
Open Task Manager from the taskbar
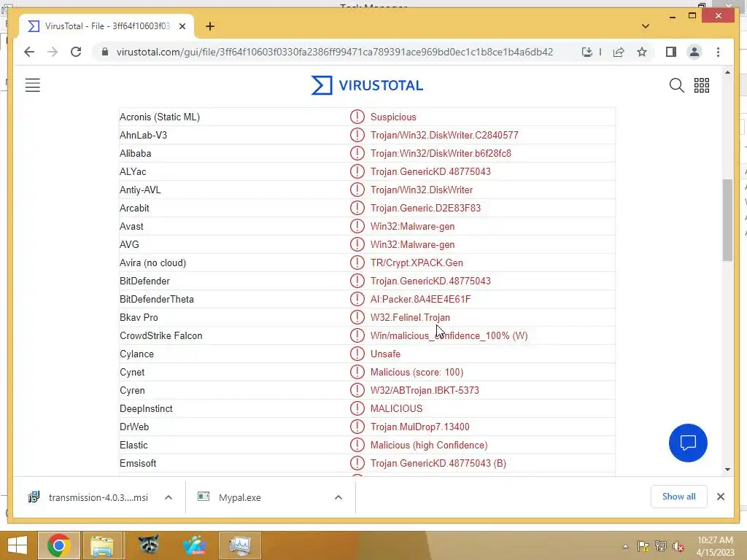239,545
